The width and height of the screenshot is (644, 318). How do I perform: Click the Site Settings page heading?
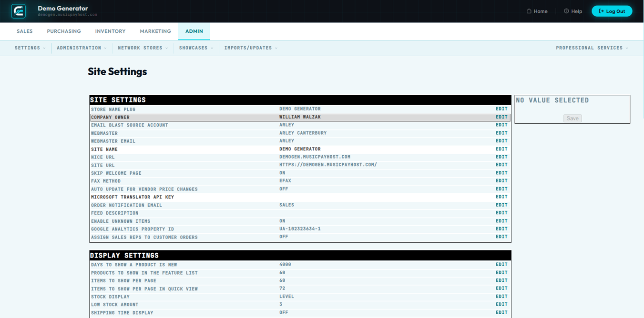[117, 71]
